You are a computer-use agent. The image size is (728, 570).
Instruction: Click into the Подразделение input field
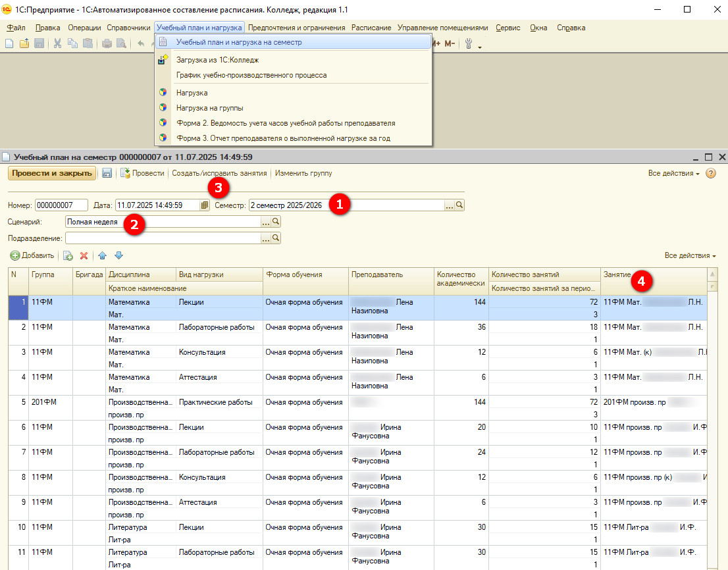pos(163,238)
